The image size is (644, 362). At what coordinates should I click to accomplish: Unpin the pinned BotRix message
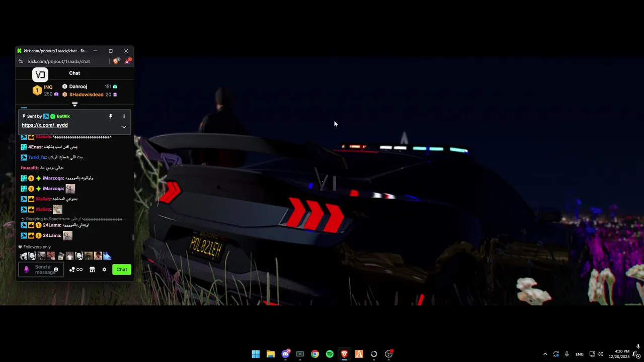pyautogui.click(x=111, y=116)
